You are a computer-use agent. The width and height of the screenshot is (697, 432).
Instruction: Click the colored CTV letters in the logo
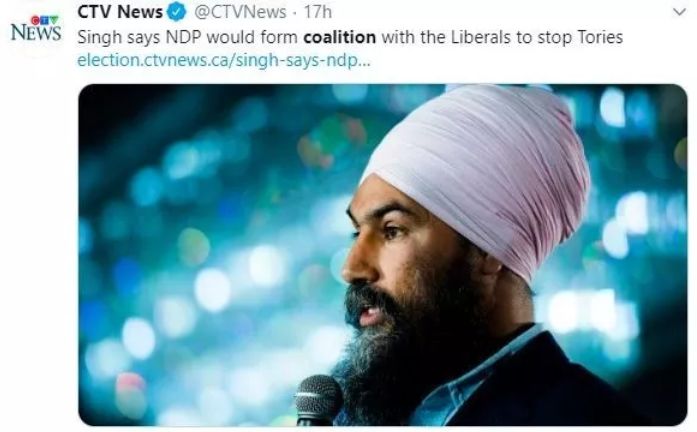pyautogui.click(x=44, y=20)
